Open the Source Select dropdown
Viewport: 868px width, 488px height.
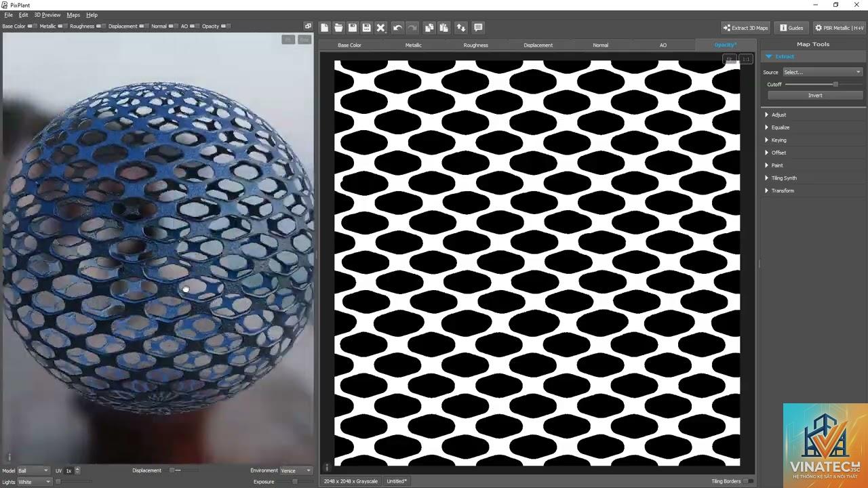(x=822, y=72)
